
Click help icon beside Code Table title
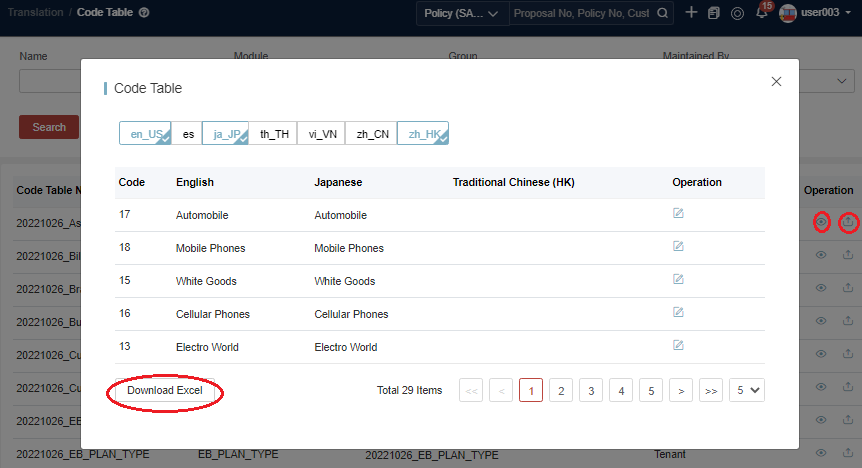tap(145, 13)
